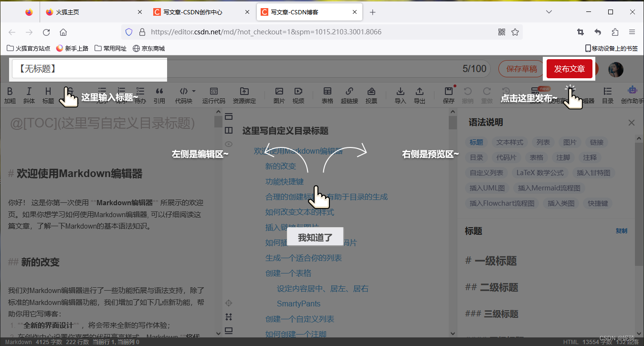Add a poll using 投票 icon
This screenshot has height=346, width=644.
coord(371,95)
